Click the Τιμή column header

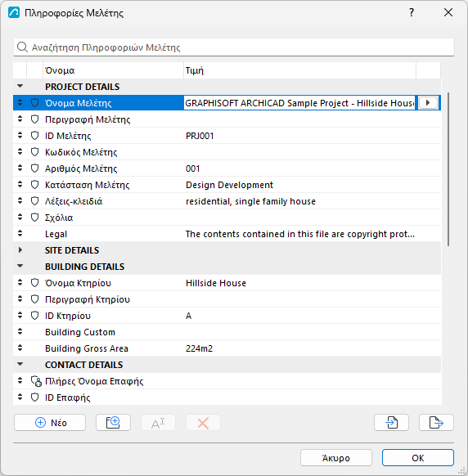click(x=299, y=70)
